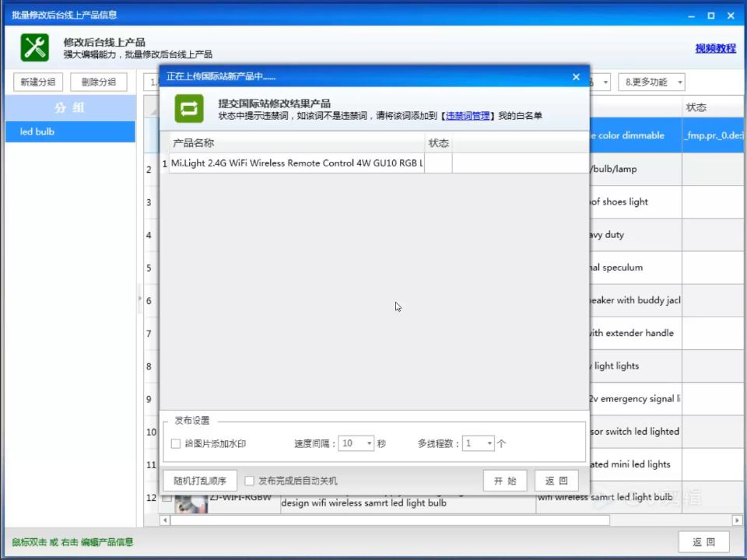Viewport: 747px width, 560px height.
Task: Open the 违禁词管理 link
Action: pos(468,116)
